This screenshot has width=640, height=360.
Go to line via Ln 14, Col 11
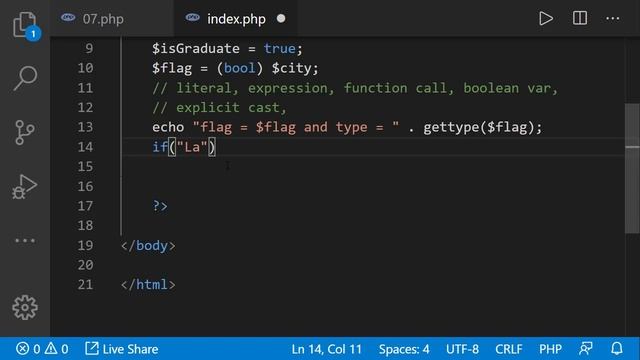click(x=327, y=349)
